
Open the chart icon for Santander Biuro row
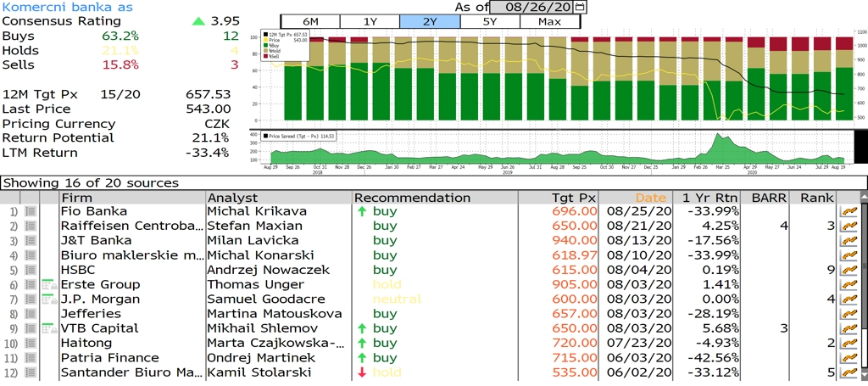848,372
